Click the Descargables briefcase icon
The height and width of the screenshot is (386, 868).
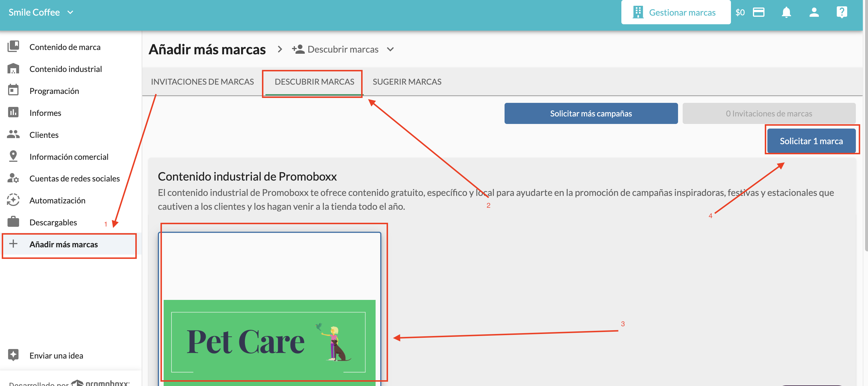pos(13,222)
